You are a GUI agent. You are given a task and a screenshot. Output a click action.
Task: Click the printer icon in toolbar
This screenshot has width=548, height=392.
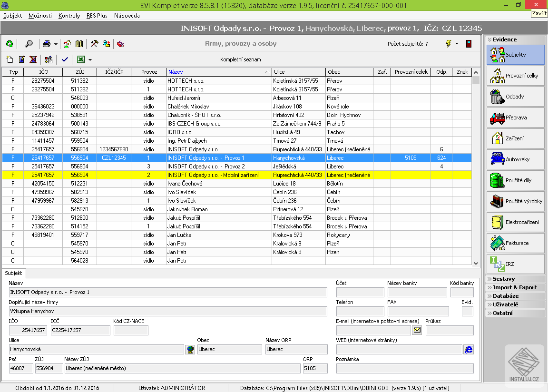coord(47,44)
